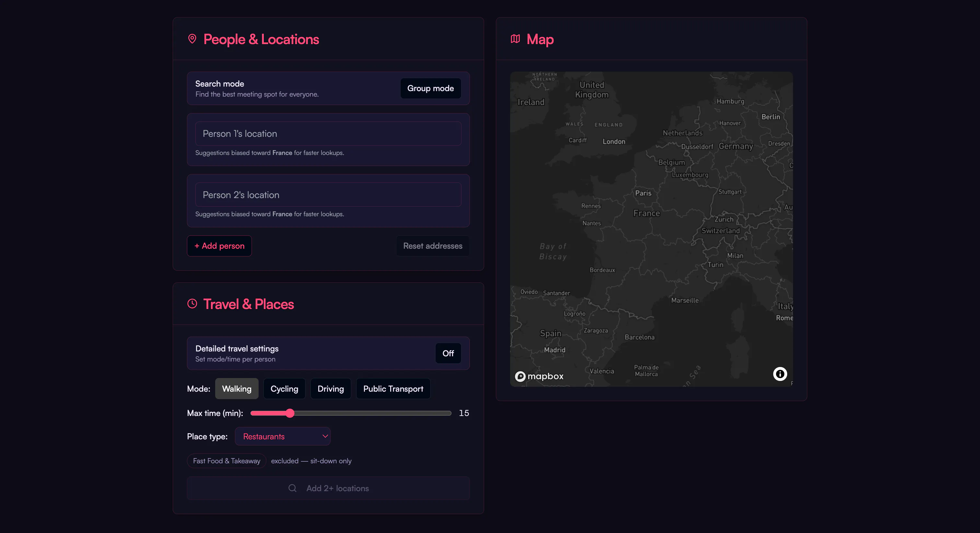Screen dimensions: 980x533
Task: Click Madrid label on the map
Action: [x=554, y=350]
